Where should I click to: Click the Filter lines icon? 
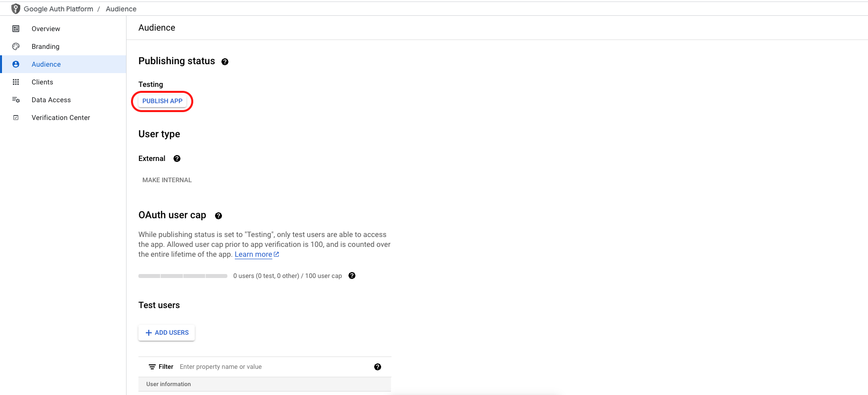pos(152,367)
